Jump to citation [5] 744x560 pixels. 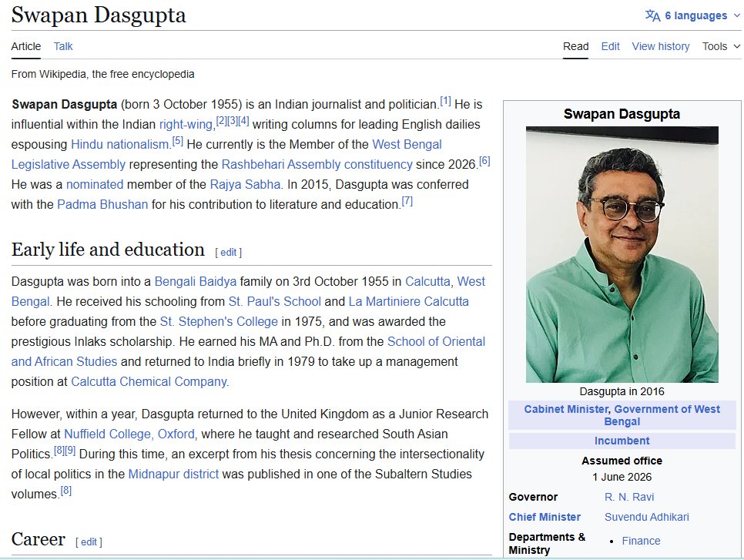[x=177, y=140]
